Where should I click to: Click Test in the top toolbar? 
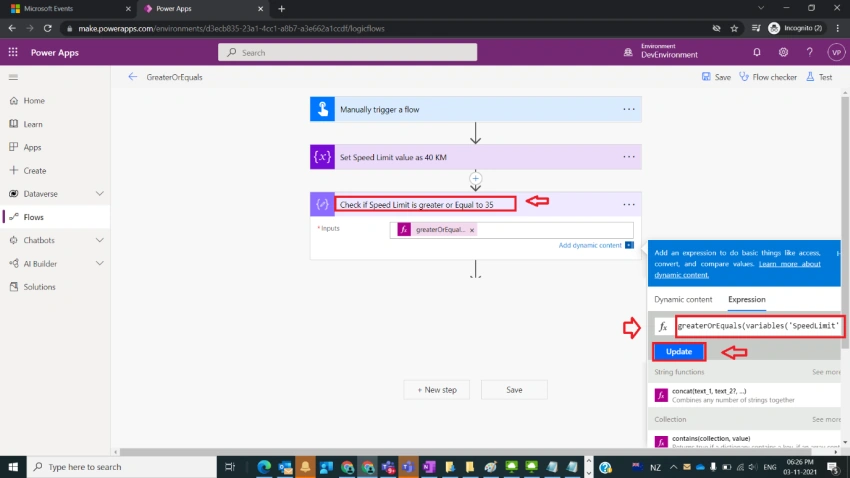[x=819, y=77]
